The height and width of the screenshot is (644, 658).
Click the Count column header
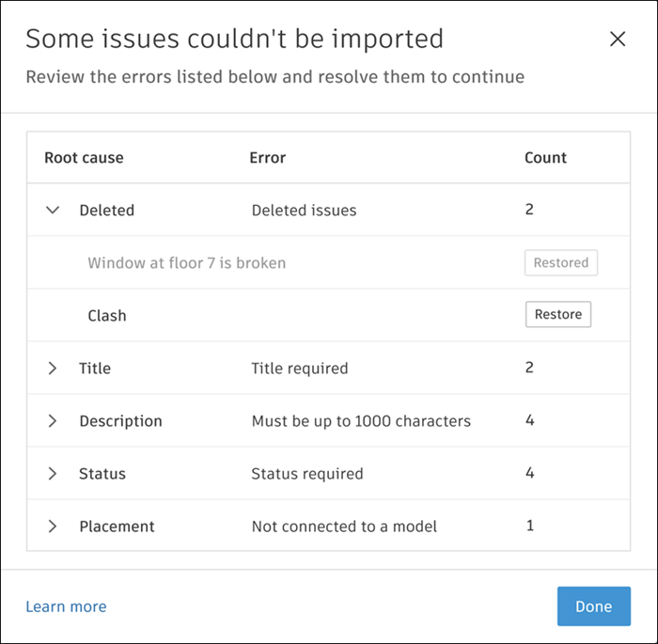pos(545,158)
